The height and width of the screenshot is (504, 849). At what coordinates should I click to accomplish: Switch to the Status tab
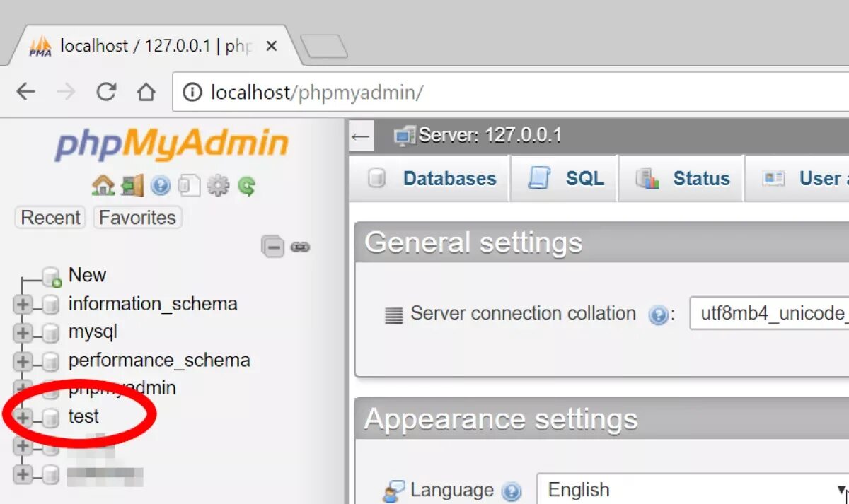pyautogui.click(x=682, y=178)
